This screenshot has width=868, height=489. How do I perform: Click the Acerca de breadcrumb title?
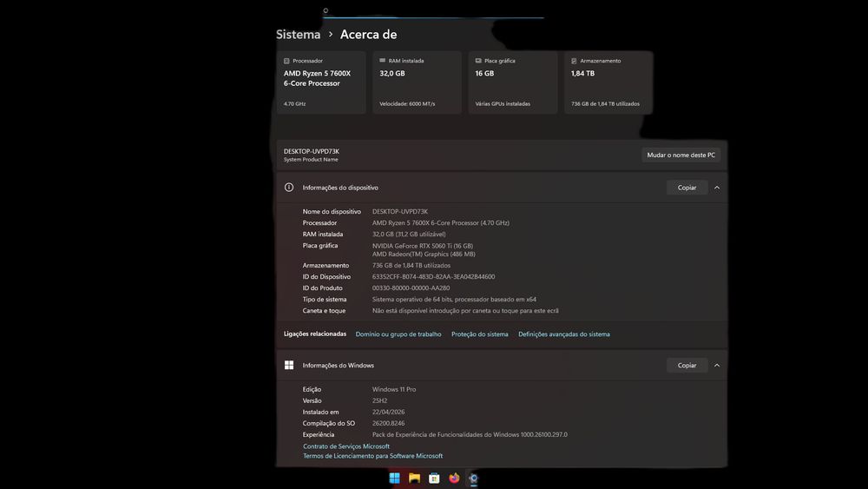[368, 35]
